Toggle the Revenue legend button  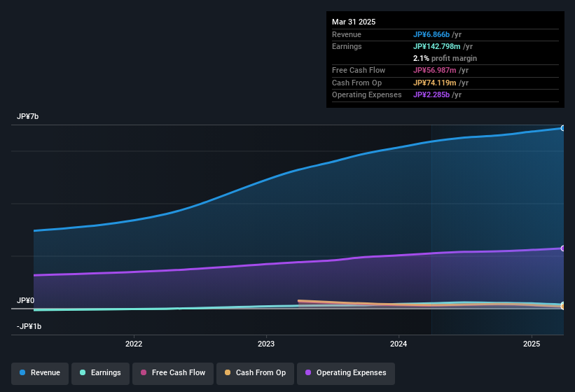coord(40,373)
